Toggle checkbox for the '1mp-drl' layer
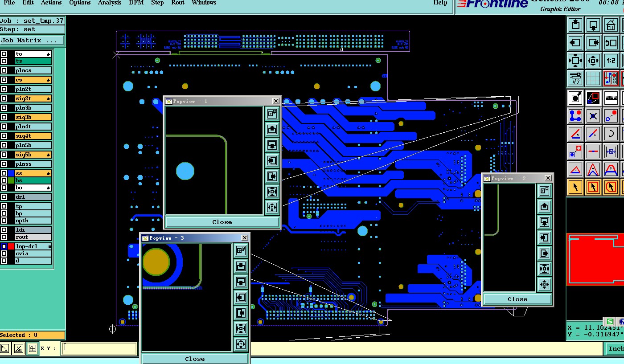 click(x=4, y=246)
